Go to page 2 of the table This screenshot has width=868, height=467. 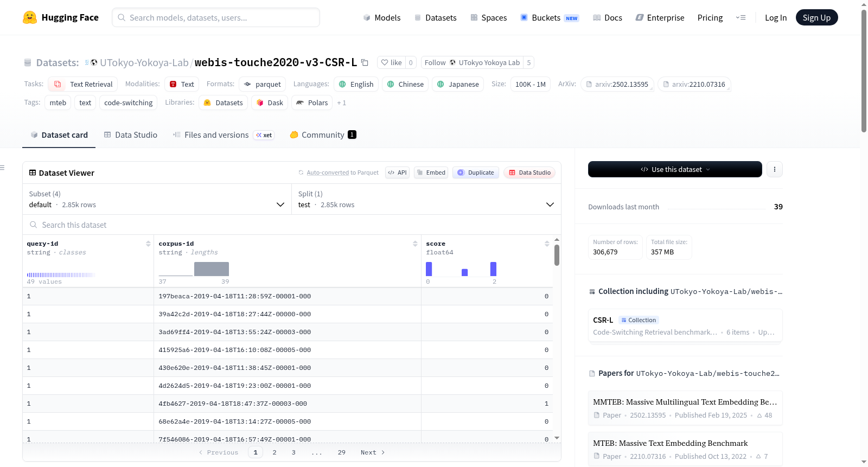(275, 452)
